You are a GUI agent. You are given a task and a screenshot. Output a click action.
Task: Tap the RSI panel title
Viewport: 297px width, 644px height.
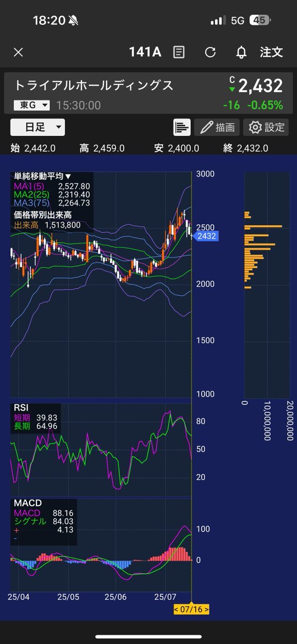point(21,408)
